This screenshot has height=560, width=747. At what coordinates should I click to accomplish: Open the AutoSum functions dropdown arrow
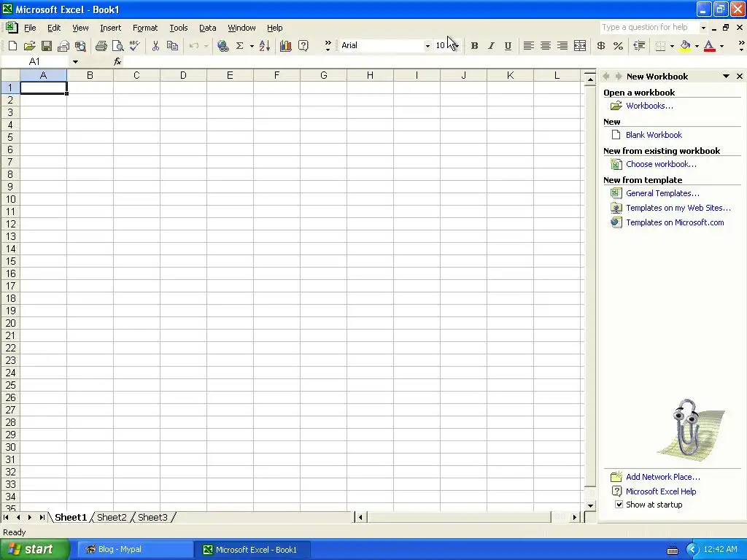click(x=252, y=46)
